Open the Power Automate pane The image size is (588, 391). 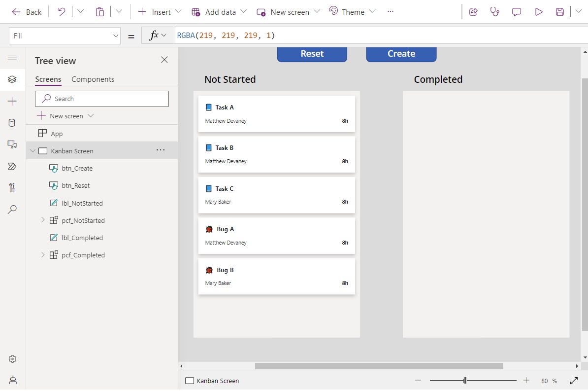[x=12, y=166]
